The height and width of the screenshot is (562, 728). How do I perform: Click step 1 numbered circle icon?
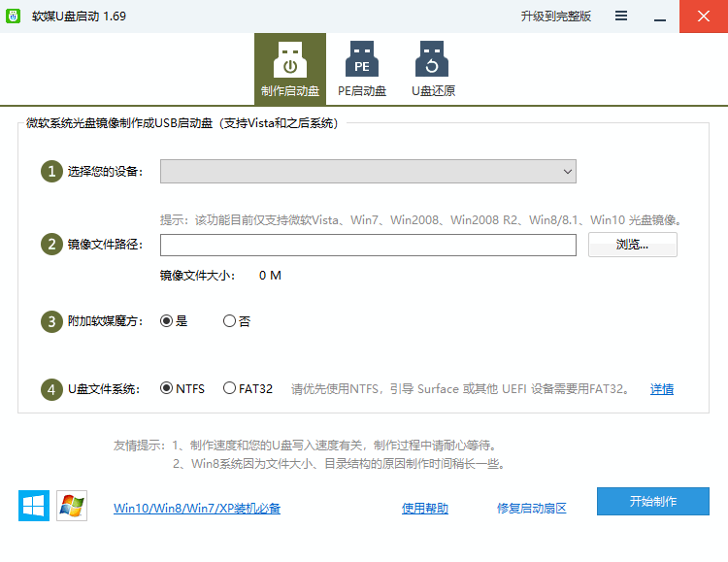51,172
